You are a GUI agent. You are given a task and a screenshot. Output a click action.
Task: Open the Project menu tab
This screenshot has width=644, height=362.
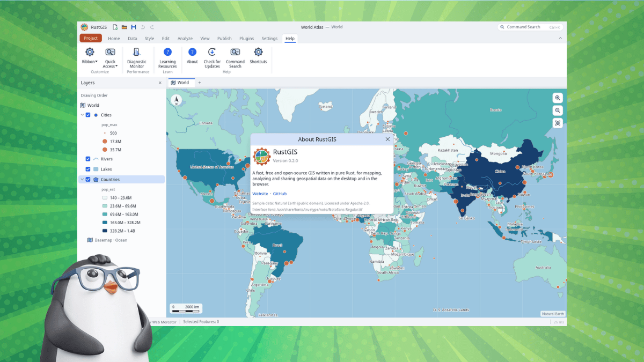coord(91,38)
